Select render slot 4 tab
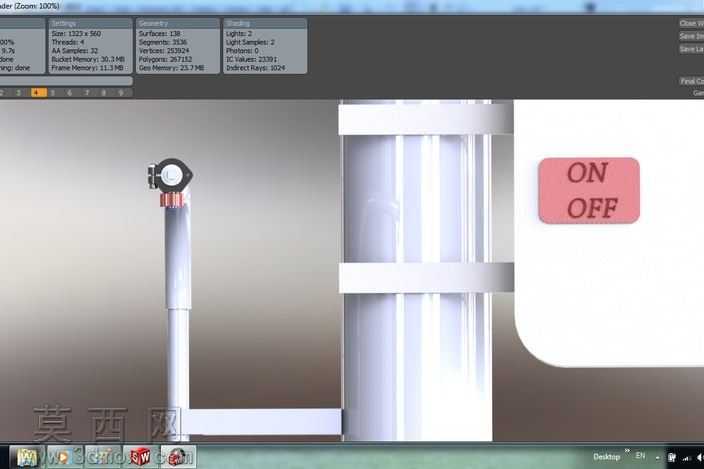The width and height of the screenshot is (704, 469). (39, 92)
